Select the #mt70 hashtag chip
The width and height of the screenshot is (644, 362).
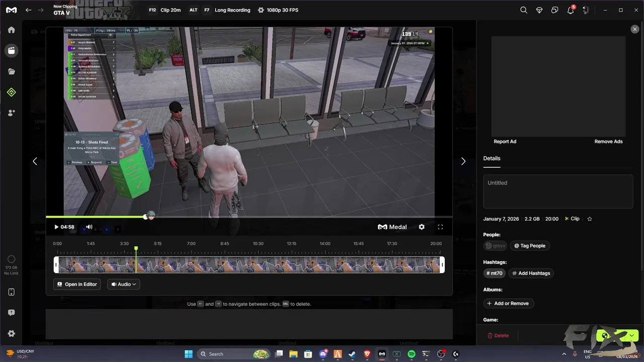[x=495, y=273]
